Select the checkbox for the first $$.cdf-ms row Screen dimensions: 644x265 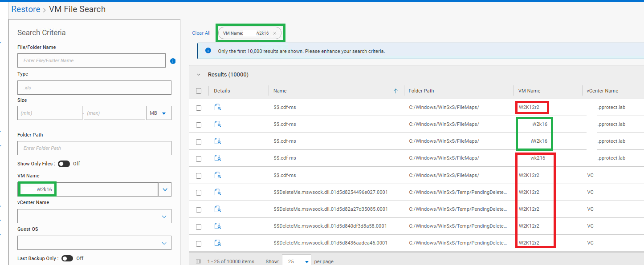tap(198, 107)
